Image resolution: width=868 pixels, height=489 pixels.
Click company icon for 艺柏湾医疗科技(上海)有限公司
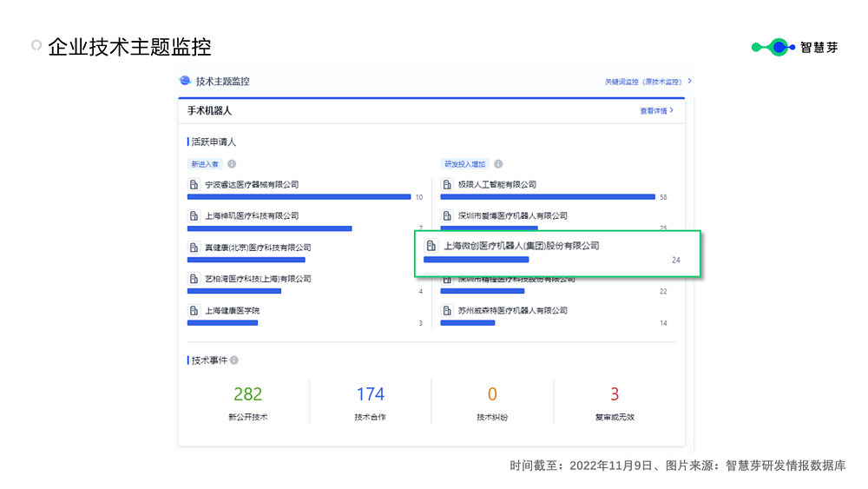click(x=194, y=279)
